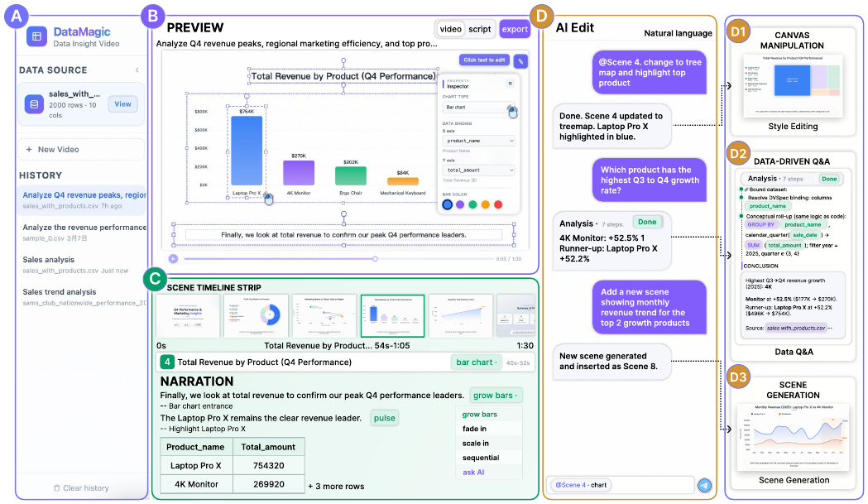View the sales_with dataset

(123, 104)
